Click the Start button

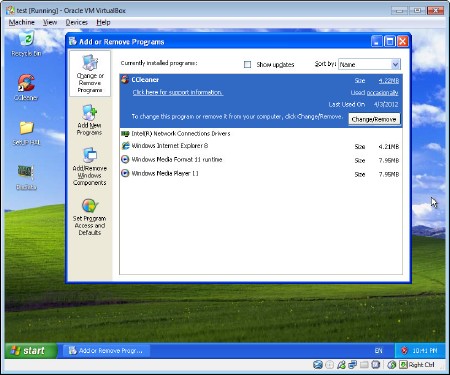(31, 351)
